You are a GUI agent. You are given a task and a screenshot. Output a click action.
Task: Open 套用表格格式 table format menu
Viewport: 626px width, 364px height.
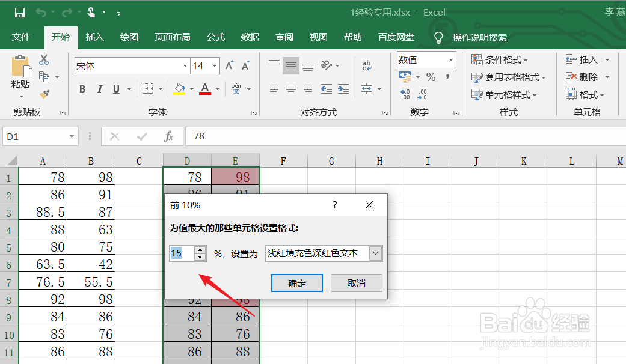[508, 77]
